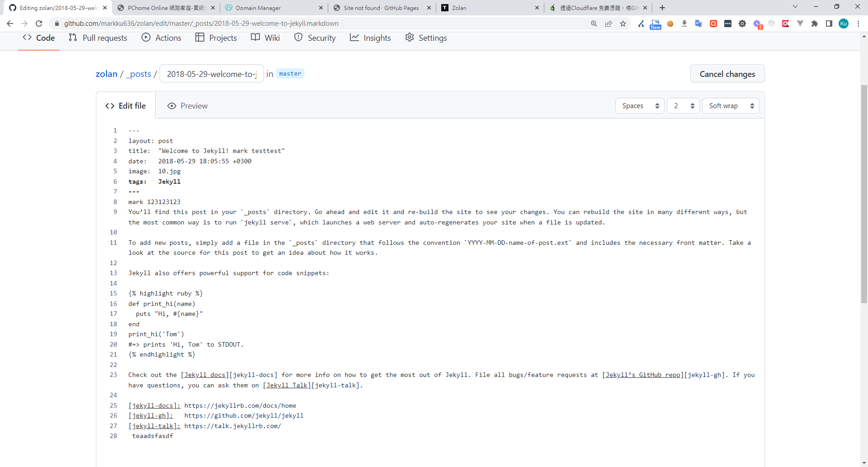Open the browser side panel icon
The height and width of the screenshot is (467, 868).
coord(829,24)
